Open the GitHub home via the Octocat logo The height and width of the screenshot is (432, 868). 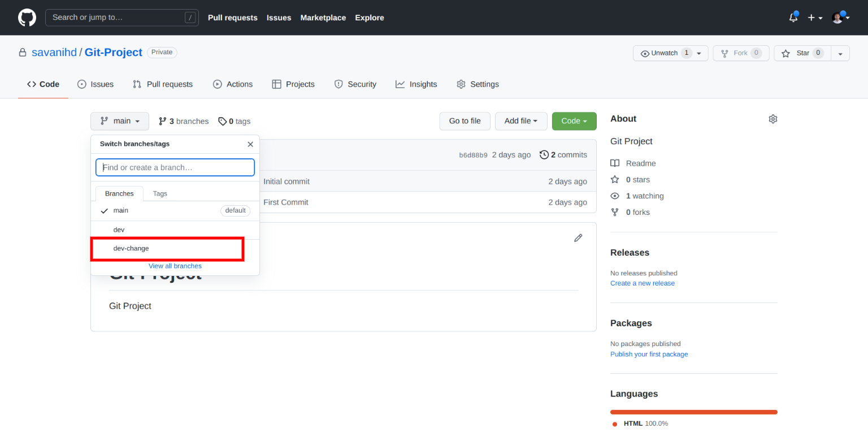(27, 18)
